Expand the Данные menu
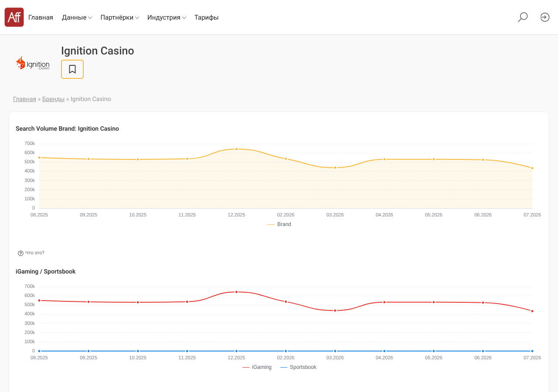Screen dimensions: 558x392 pos(77,17)
